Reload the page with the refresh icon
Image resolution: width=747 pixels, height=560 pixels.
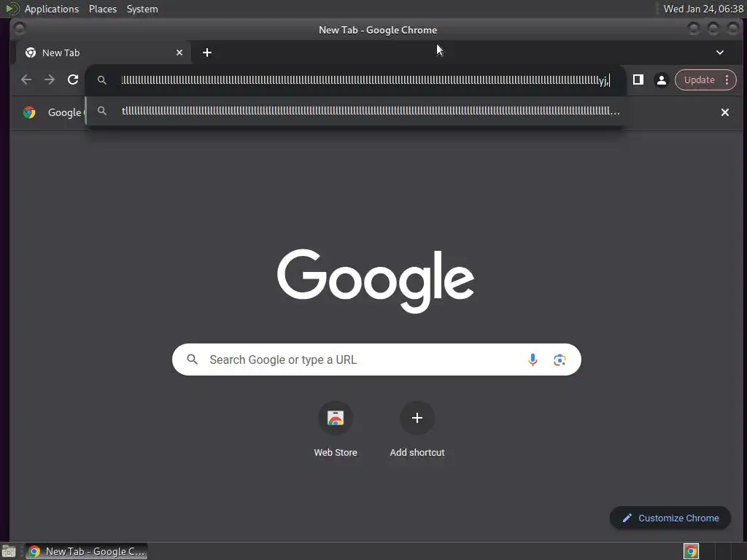click(73, 79)
